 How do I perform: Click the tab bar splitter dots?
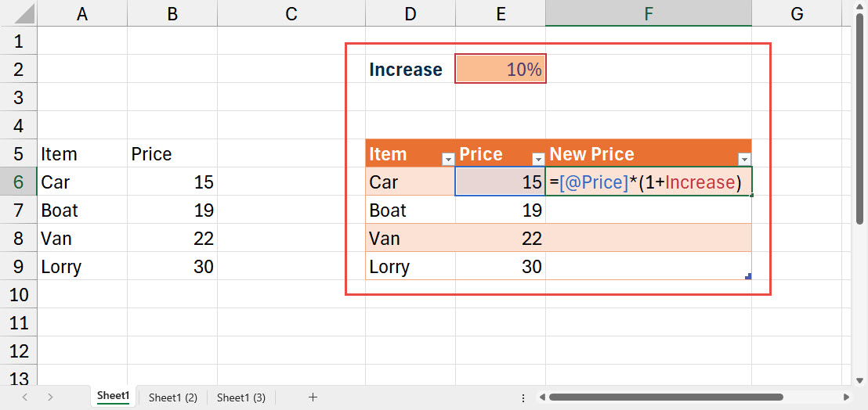[x=524, y=397]
